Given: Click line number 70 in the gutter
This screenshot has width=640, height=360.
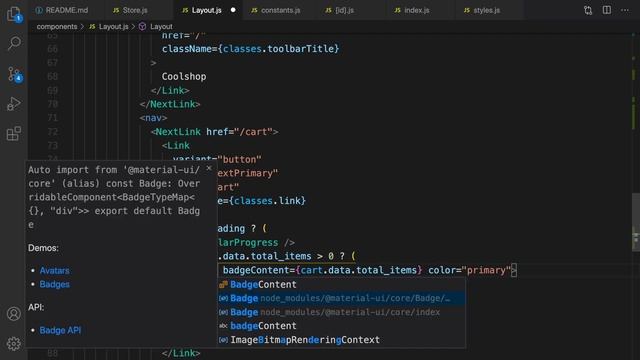Looking at the screenshot, I should [x=52, y=104].
